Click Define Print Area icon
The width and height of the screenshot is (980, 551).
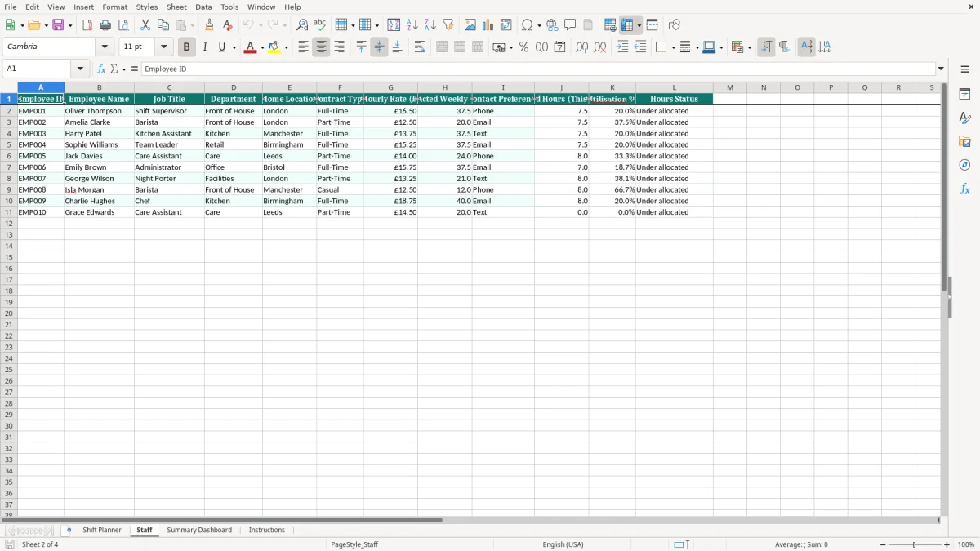610,25
